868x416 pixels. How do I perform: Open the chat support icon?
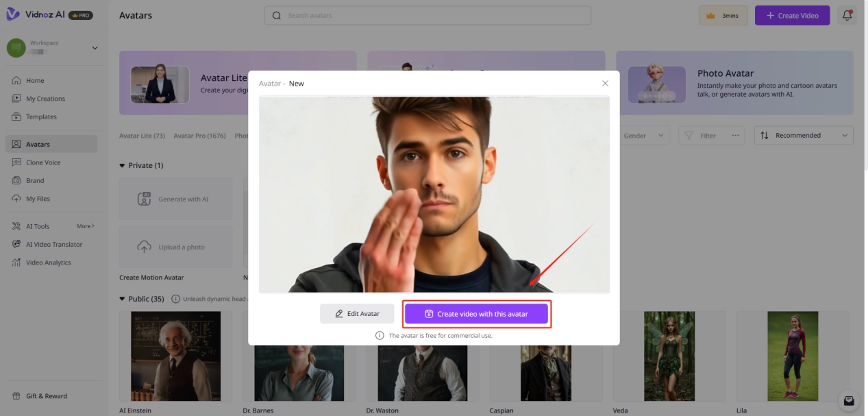[x=849, y=401]
